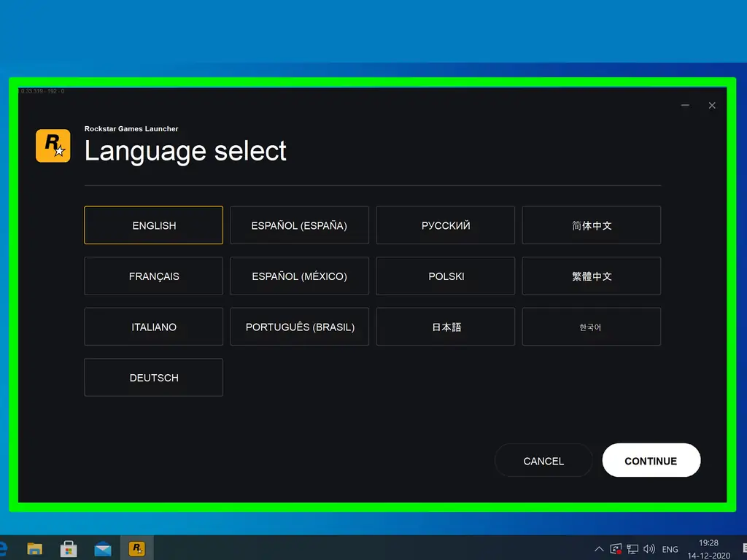Pick 简体中文 Simplified Chinese option
This screenshot has width=747, height=560.
591,225
